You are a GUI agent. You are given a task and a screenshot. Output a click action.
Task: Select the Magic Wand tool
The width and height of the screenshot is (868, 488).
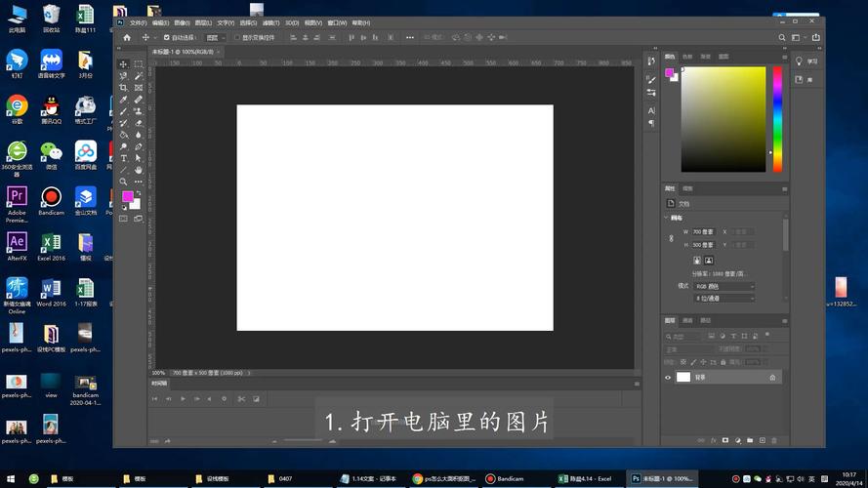click(139, 76)
